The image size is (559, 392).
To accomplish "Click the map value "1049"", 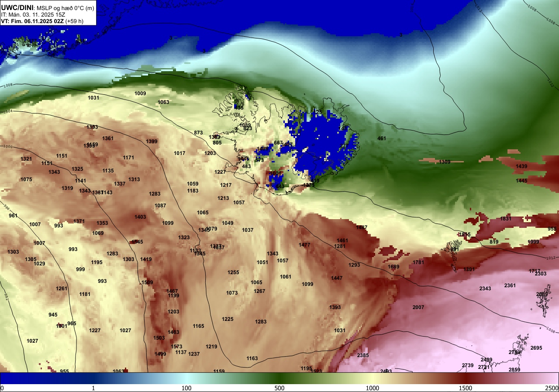I will (x=228, y=223).
